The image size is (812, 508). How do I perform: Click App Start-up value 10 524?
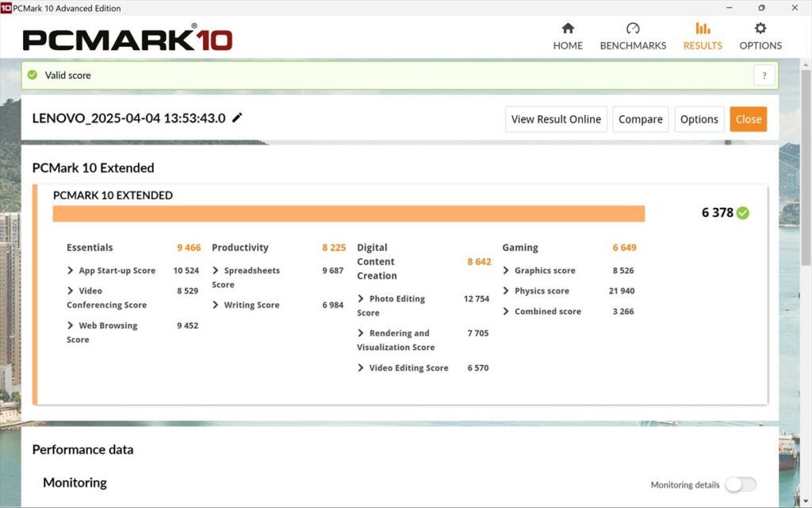tap(186, 271)
